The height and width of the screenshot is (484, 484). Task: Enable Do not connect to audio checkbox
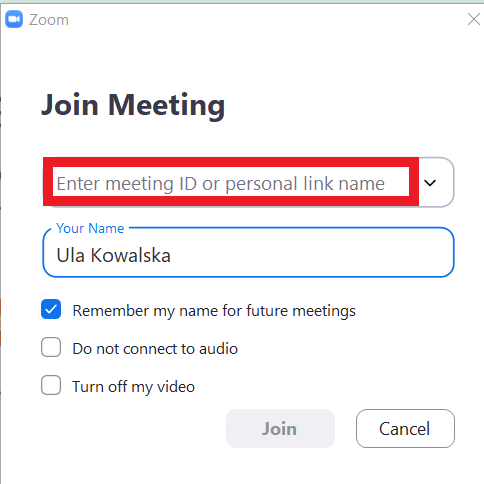tap(51, 347)
